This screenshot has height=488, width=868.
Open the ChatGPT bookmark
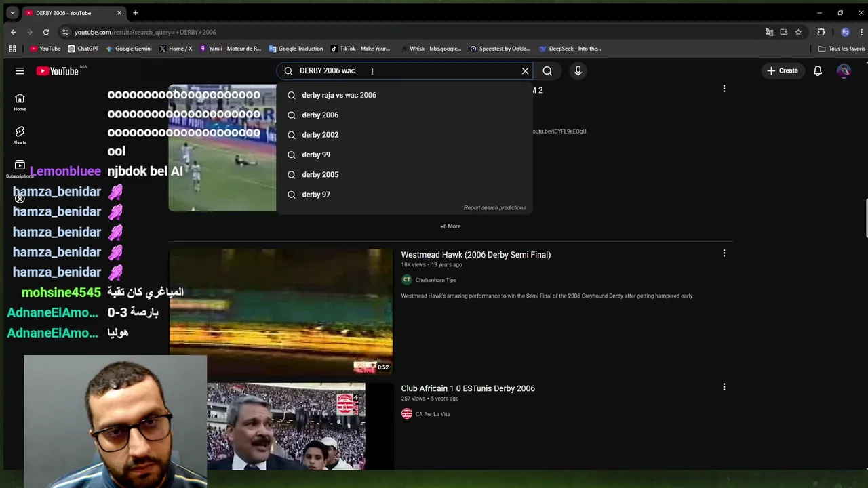[83, 49]
